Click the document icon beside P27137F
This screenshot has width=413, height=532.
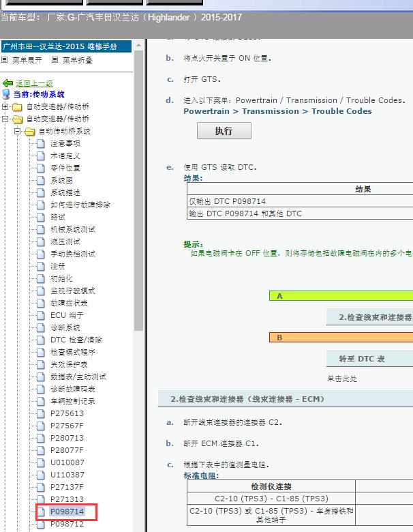pos(41,487)
